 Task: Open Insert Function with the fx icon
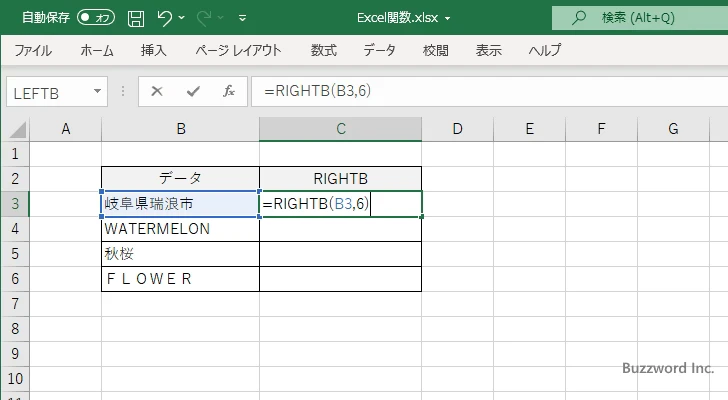[x=229, y=91]
